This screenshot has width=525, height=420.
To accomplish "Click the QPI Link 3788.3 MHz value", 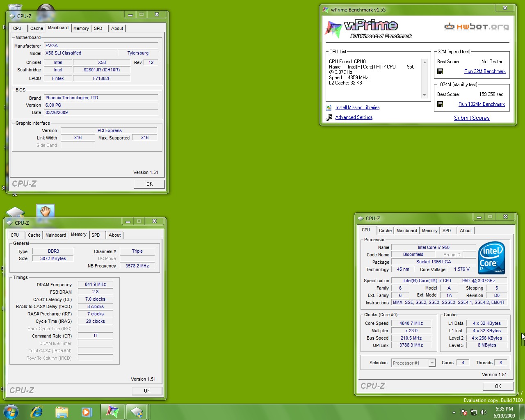I will [x=411, y=345].
